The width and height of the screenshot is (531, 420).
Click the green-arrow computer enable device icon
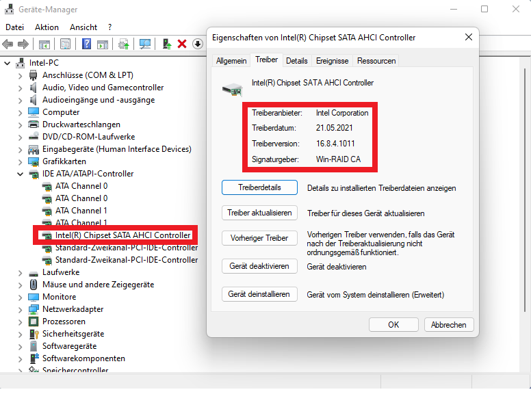click(166, 44)
